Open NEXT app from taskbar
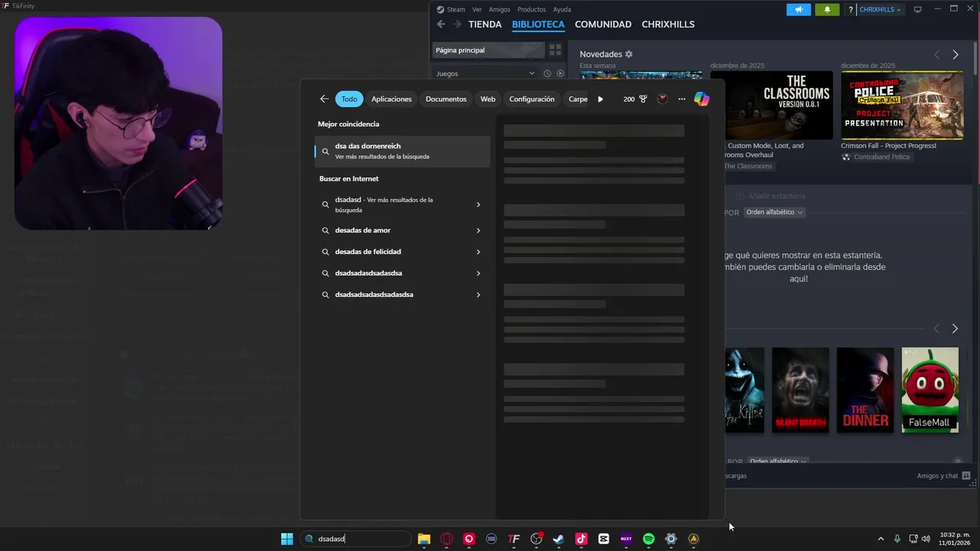Viewport: 980px width, 551px height. coord(626,539)
